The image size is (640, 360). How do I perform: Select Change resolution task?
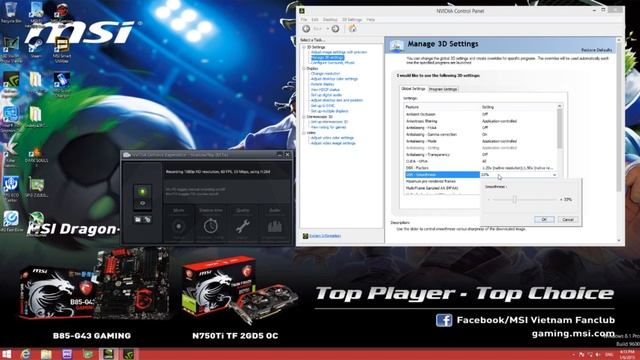325,73
